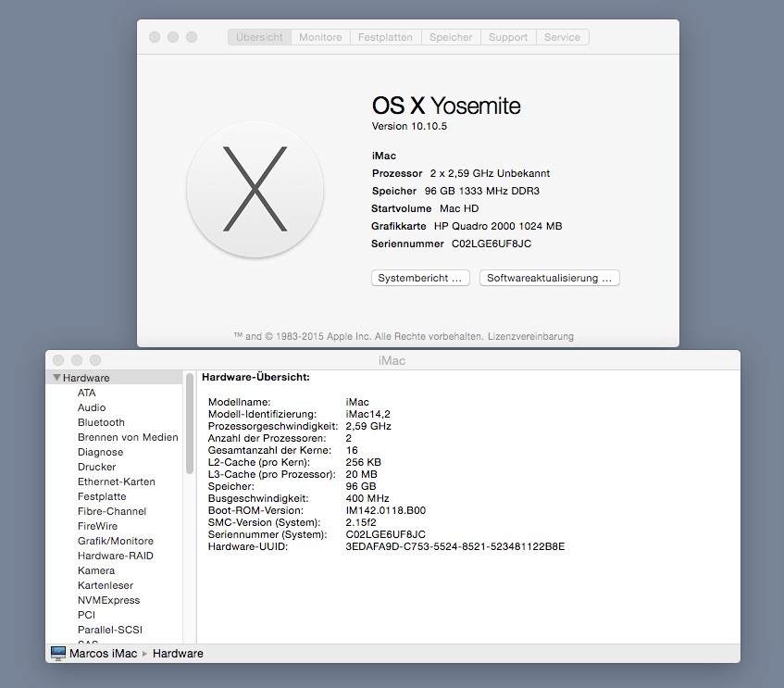Select NVMExpress in the sidebar
Viewport: 784px width, 688px height.
coord(108,600)
